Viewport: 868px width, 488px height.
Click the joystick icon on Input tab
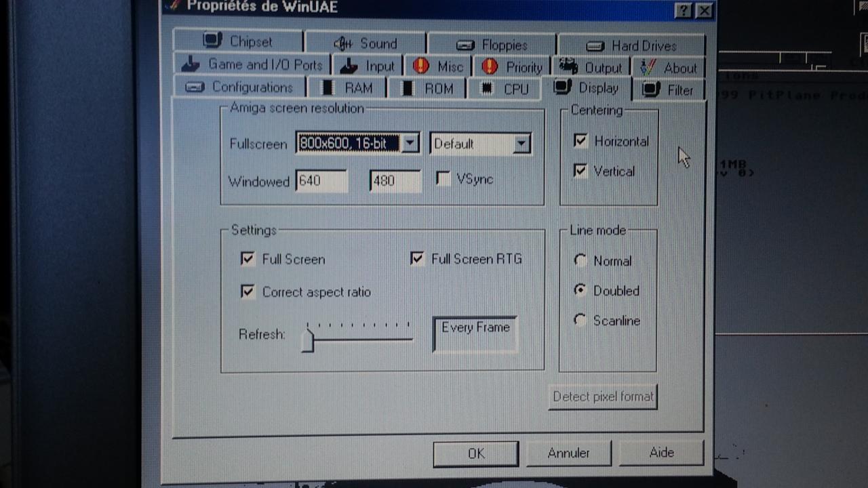pyautogui.click(x=349, y=66)
